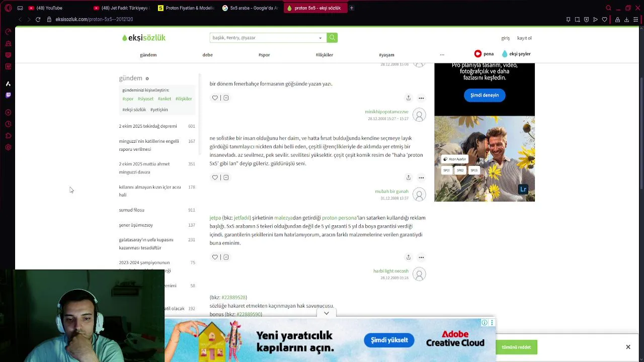Click the kayıt ol link

click(524, 38)
